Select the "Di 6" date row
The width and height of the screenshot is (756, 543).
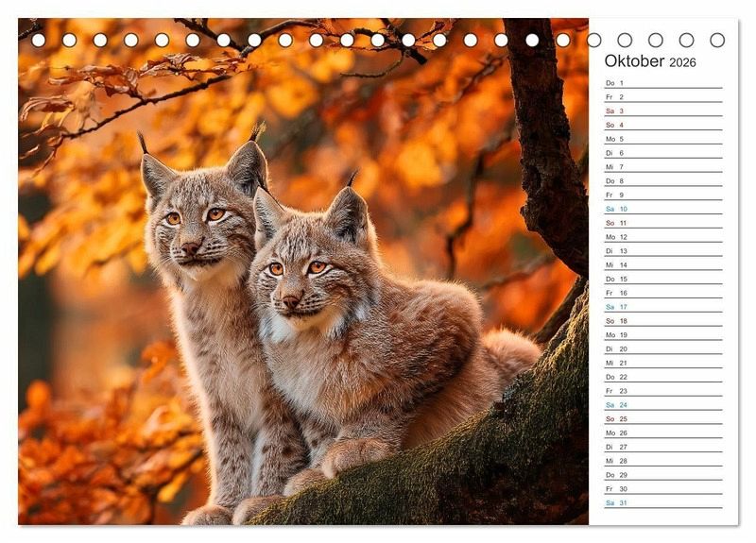[663, 153]
